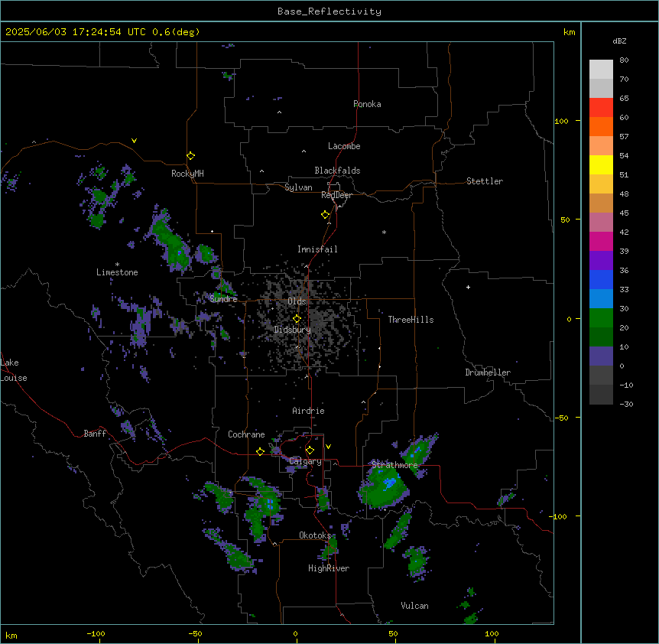Click the Cochrane label
The height and width of the screenshot is (644, 659).
[246, 434]
